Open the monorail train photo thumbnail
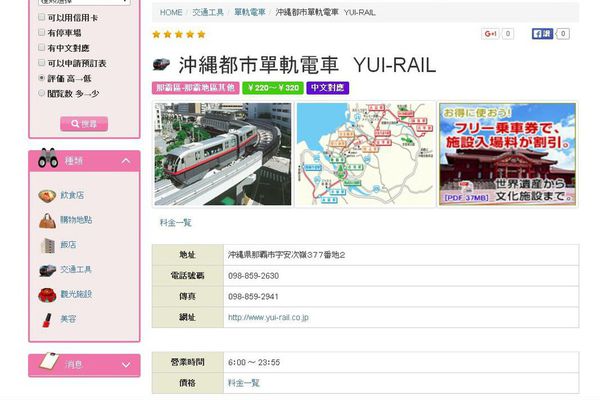The width and height of the screenshot is (600, 400). (x=223, y=154)
